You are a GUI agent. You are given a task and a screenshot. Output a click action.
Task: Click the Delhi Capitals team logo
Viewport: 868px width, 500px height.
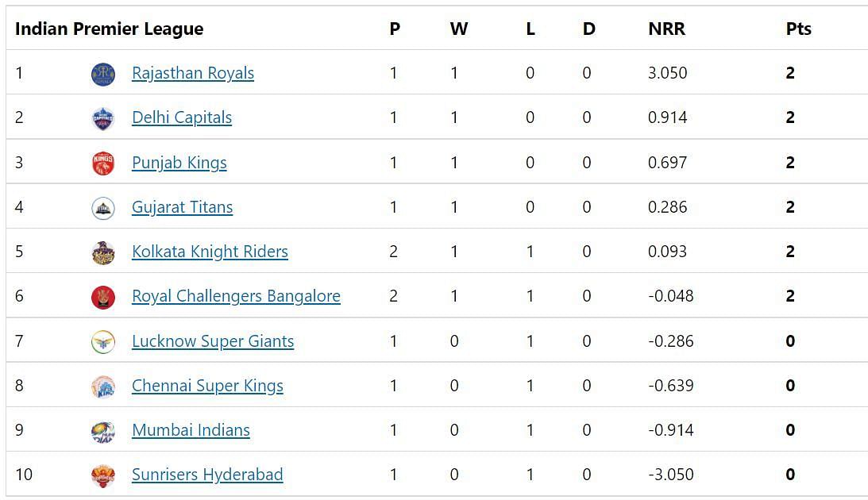click(x=103, y=118)
